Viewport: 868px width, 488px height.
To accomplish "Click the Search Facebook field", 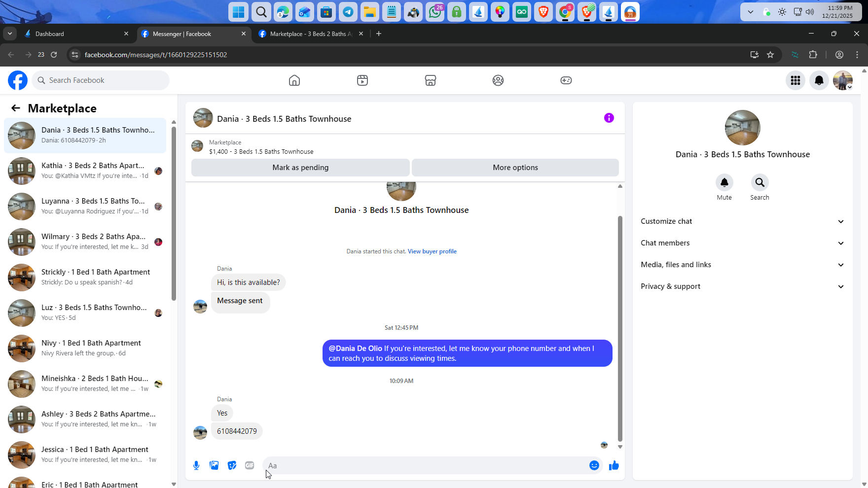I will pyautogui.click(x=101, y=80).
